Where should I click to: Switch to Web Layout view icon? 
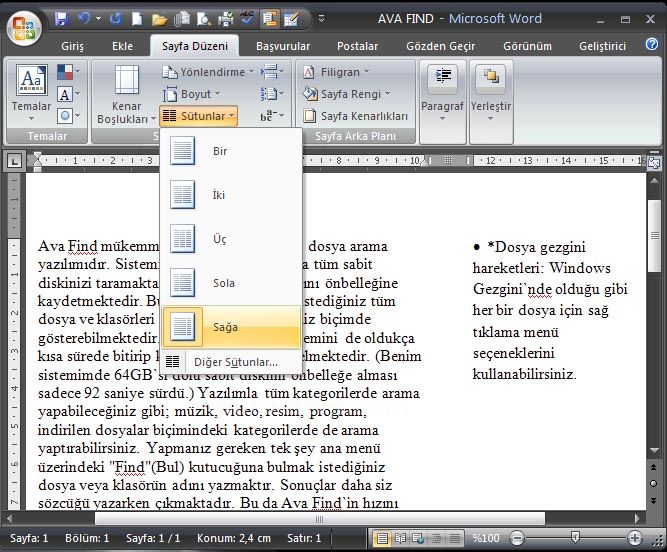coord(419,538)
